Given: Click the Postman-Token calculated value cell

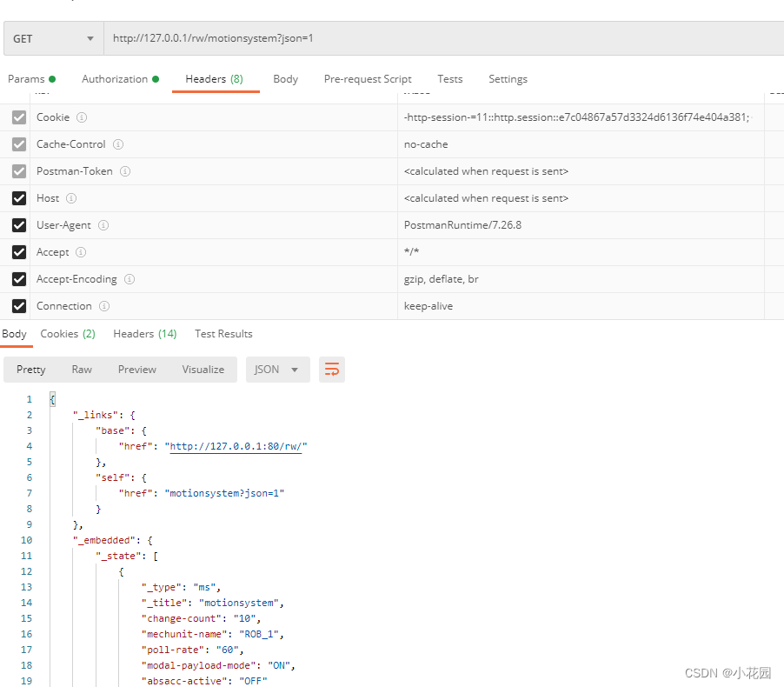Looking at the screenshot, I should pyautogui.click(x=581, y=171).
